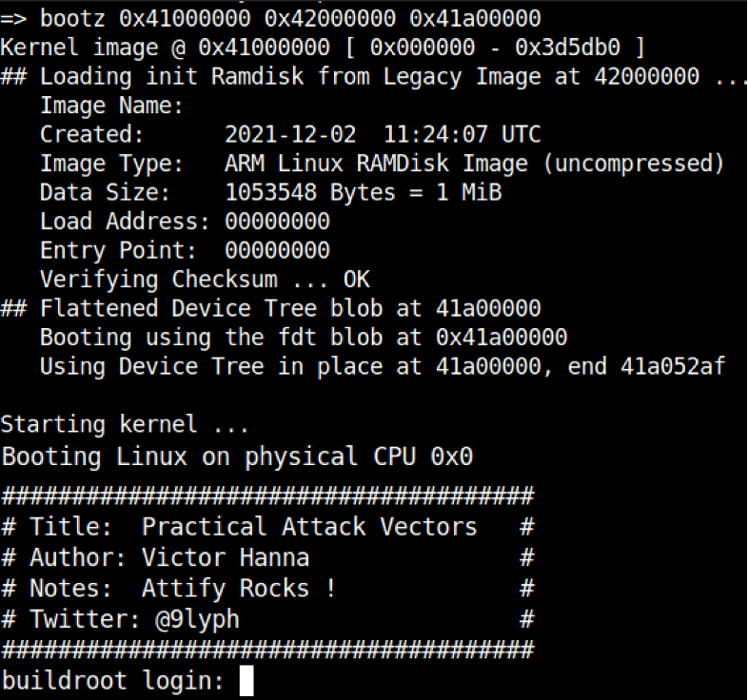748x700 pixels.
Task: Click the Loading init Ramdisk line
Action: (373, 77)
